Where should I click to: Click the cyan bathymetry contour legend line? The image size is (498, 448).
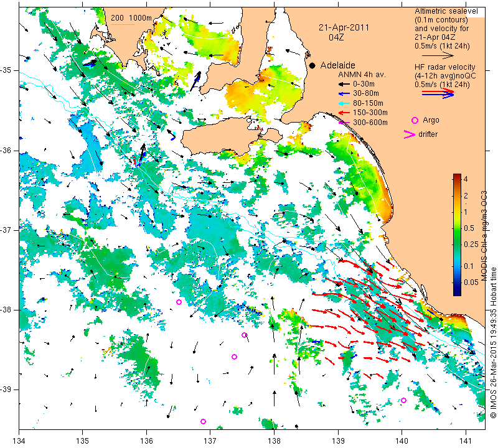(122, 24)
